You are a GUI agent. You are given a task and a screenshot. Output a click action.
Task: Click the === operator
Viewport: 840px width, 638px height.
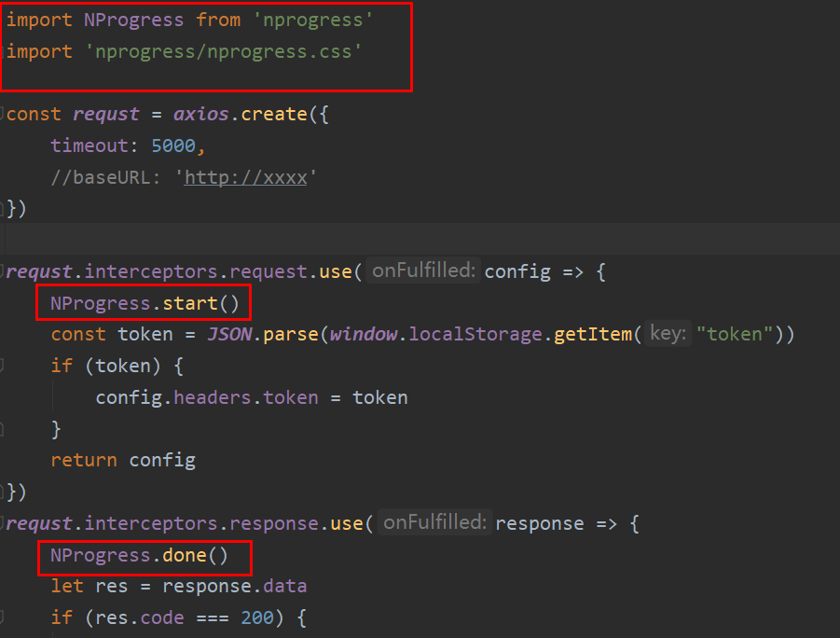click(x=213, y=617)
